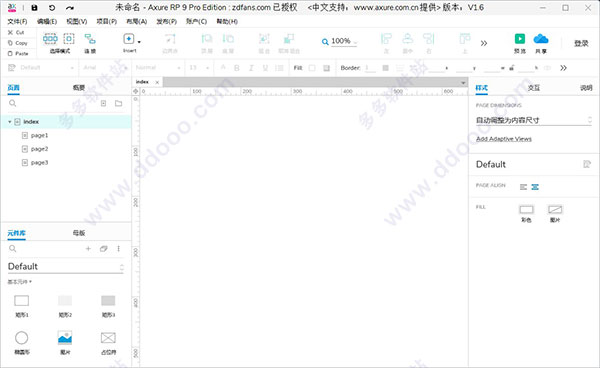Click the Add Folder icon in Pages panel
Viewport: 600px width, 368px height.
click(x=119, y=103)
